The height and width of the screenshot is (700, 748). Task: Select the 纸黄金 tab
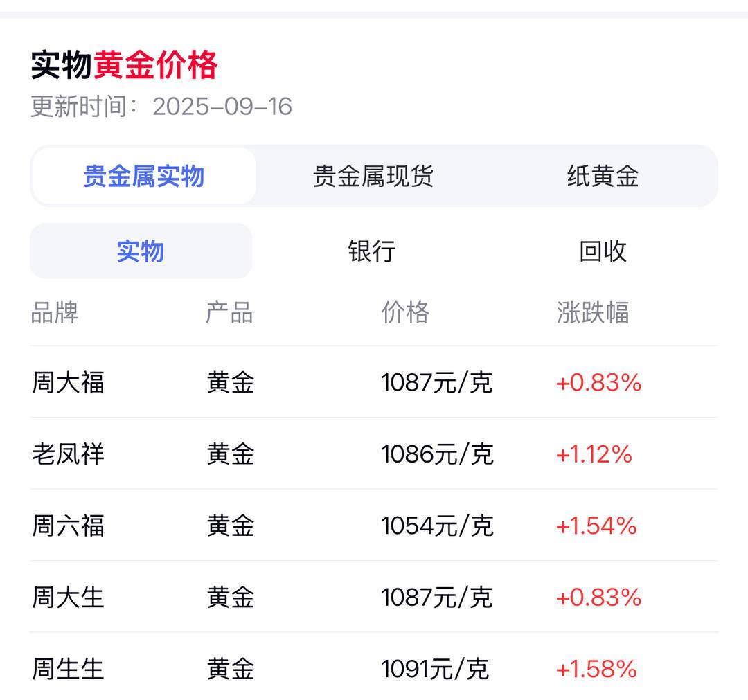pyautogui.click(x=603, y=176)
